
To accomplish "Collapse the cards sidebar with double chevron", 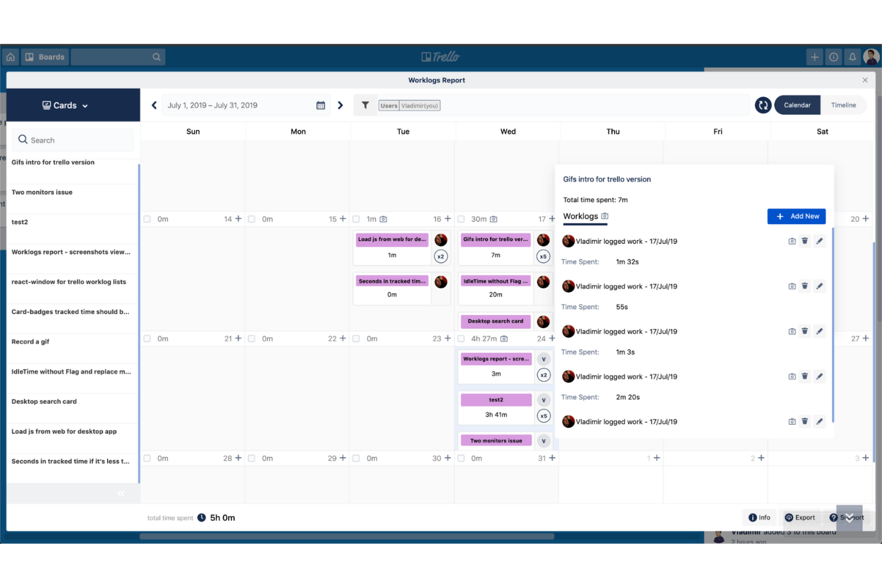I will tap(121, 493).
